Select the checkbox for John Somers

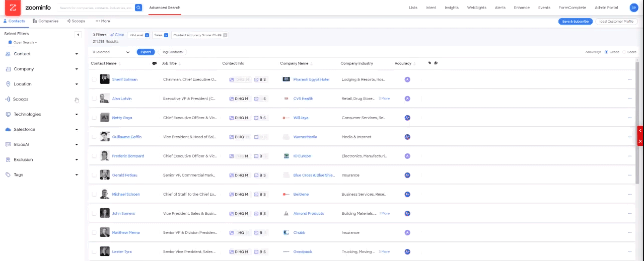(x=94, y=213)
